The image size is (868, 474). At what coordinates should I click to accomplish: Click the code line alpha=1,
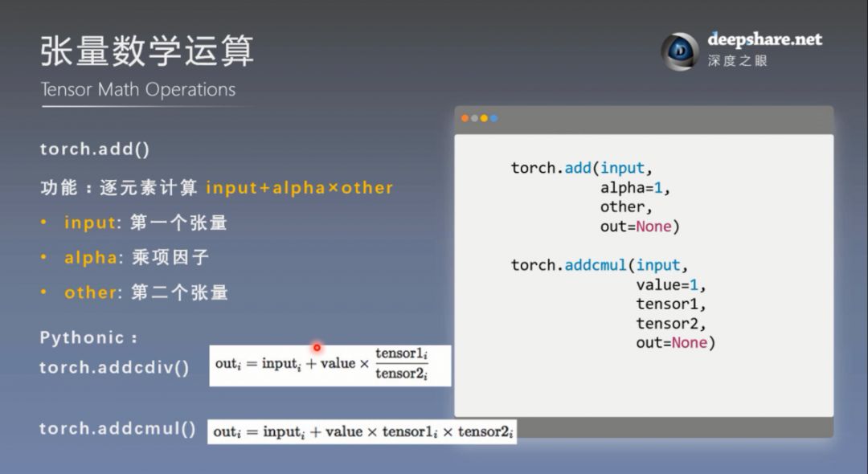pos(635,188)
